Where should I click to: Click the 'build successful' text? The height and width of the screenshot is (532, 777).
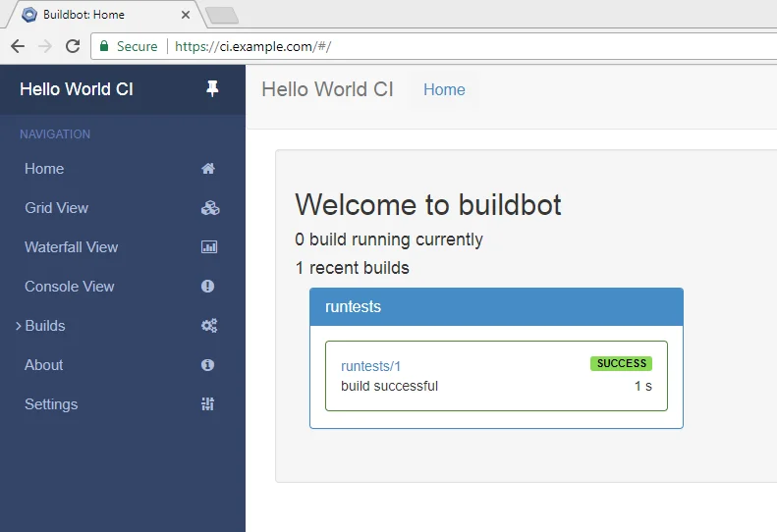click(390, 386)
